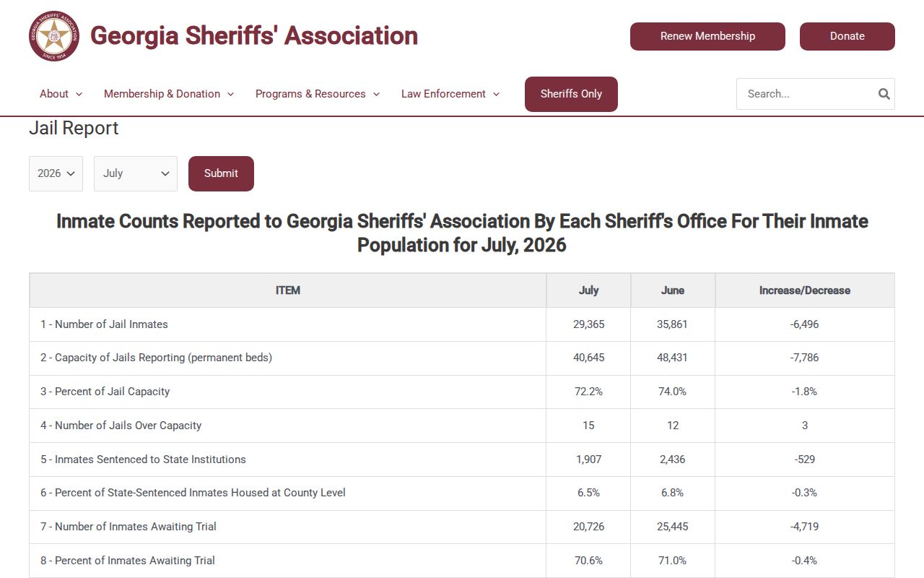Expand the Law Enforcement chevron
The image size is (924, 578).
tap(496, 95)
